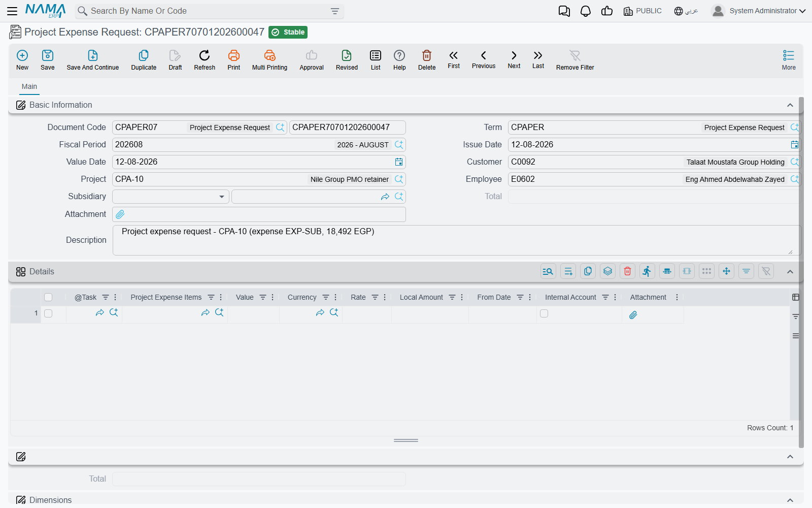Image resolution: width=812 pixels, height=508 pixels.
Task: Refresh the document
Action: [x=205, y=60]
